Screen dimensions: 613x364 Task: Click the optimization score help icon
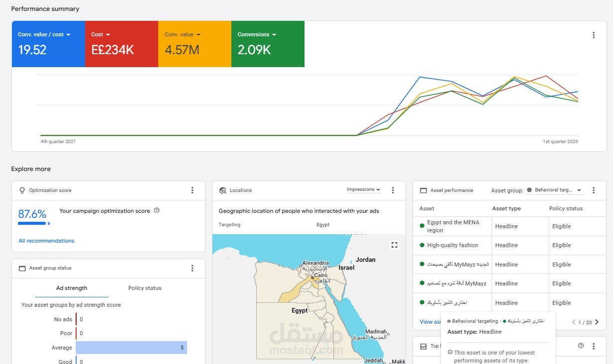157,211
